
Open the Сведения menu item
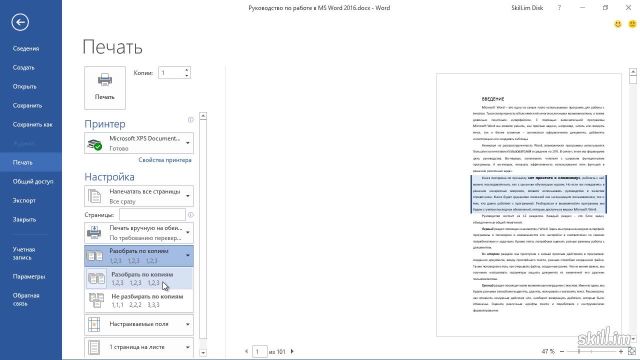click(x=26, y=49)
